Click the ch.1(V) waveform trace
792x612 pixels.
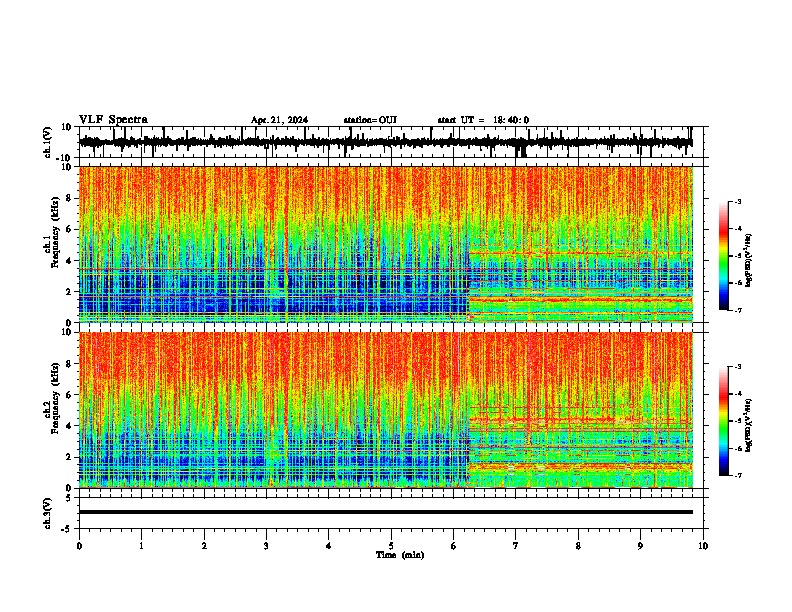click(x=385, y=142)
